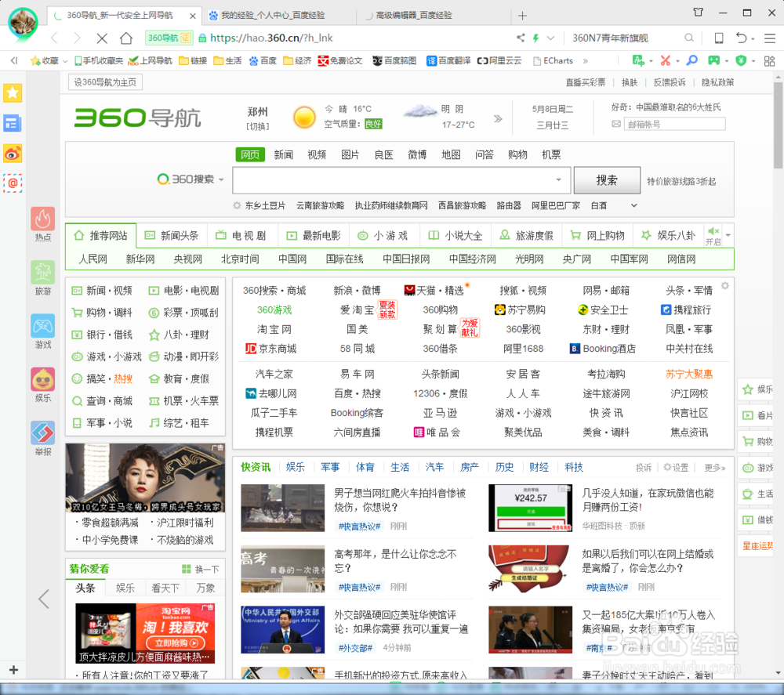Open the 百度翻译 bookmark
The height and width of the screenshot is (695, 784).
tap(448, 61)
